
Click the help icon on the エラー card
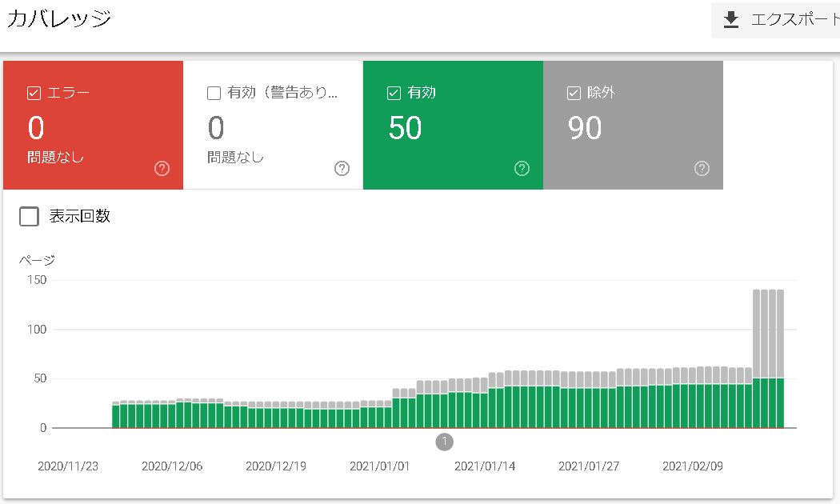point(162,168)
